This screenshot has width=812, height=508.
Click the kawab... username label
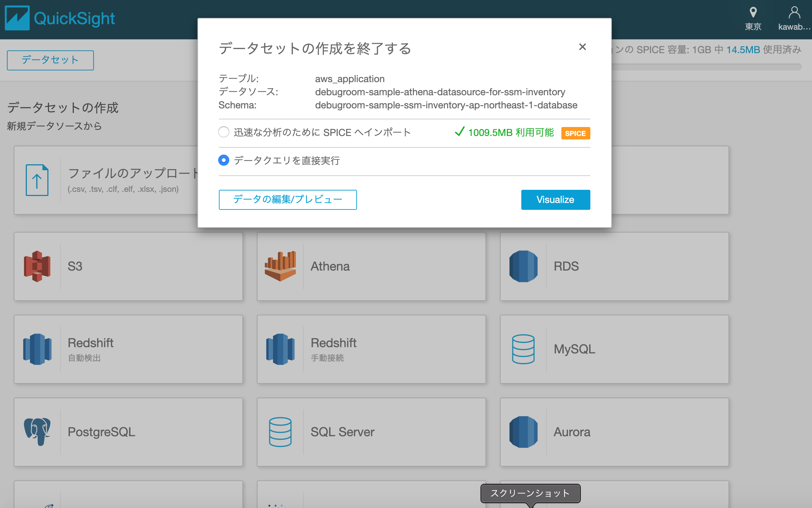(794, 27)
